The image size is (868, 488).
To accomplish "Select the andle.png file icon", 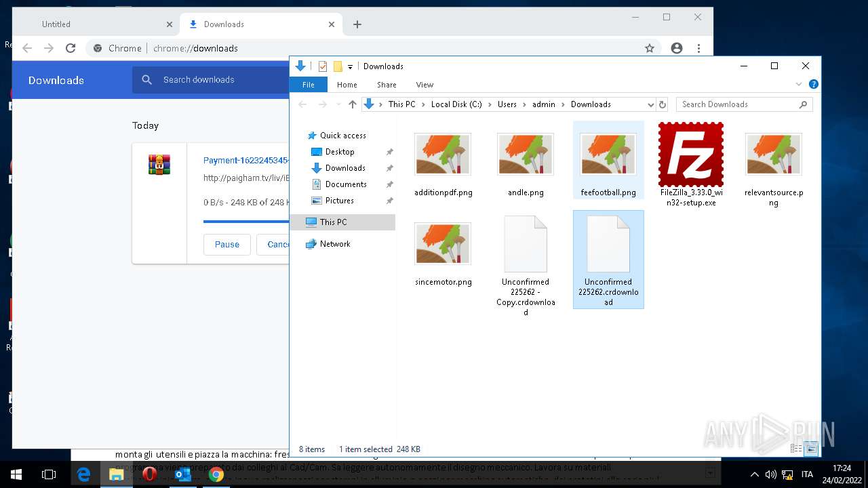I will (526, 155).
